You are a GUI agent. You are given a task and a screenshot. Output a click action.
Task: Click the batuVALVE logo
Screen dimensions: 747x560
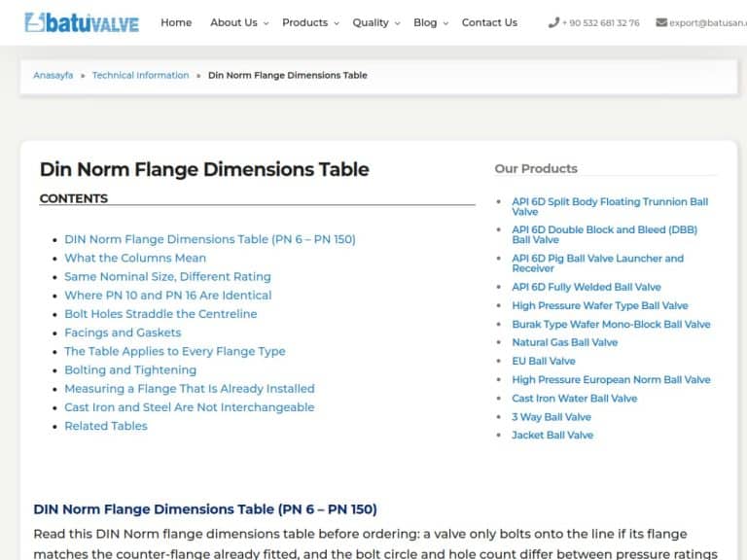(82, 23)
